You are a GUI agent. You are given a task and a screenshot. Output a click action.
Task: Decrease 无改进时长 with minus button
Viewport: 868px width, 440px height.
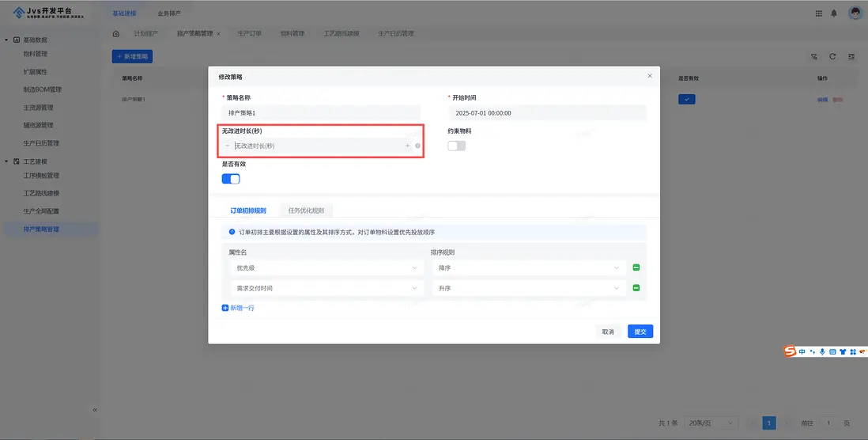coord(228,146)
